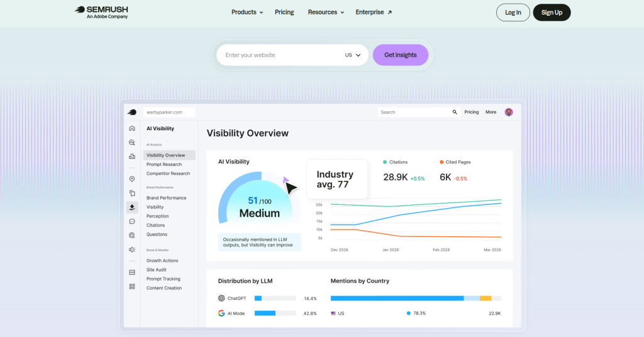Click the Semrush flame icon in dashboard header

coord(132,112)
